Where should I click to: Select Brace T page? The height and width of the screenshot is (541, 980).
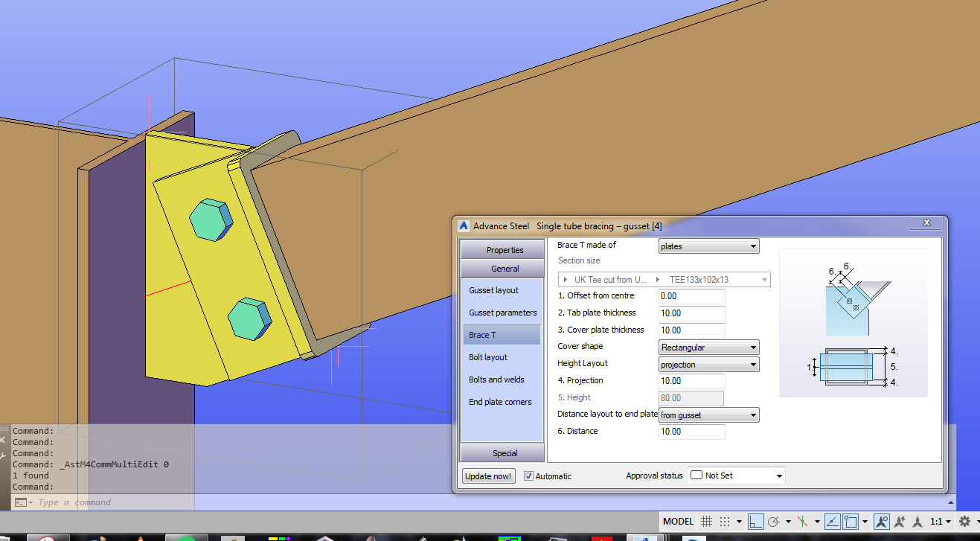(x=502, y=335)
